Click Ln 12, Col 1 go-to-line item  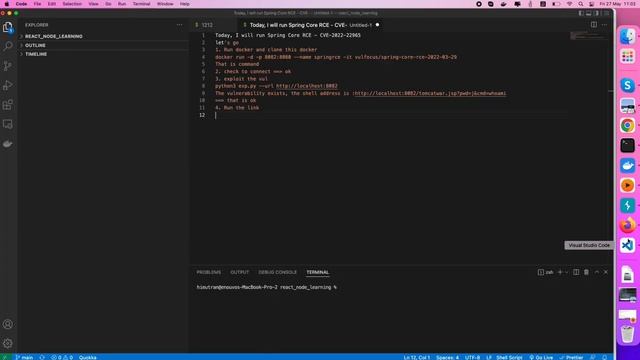click(417, 357)
